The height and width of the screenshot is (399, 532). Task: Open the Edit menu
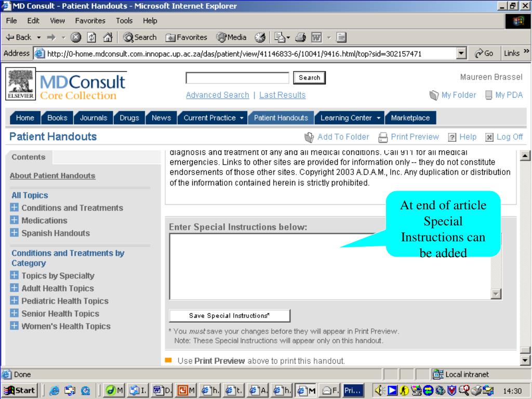(x=33, y=21)
